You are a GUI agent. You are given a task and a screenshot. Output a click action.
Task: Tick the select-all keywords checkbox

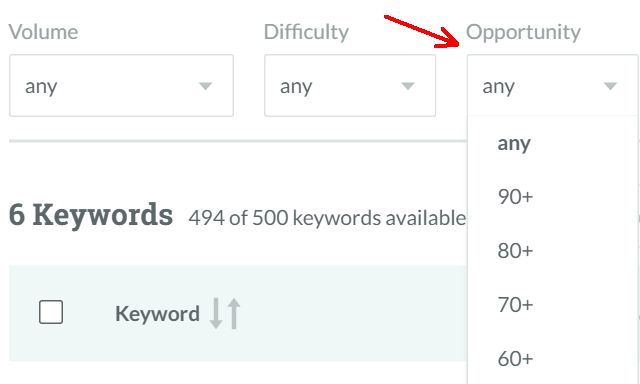pyautogui.click(x=51, y=312)
